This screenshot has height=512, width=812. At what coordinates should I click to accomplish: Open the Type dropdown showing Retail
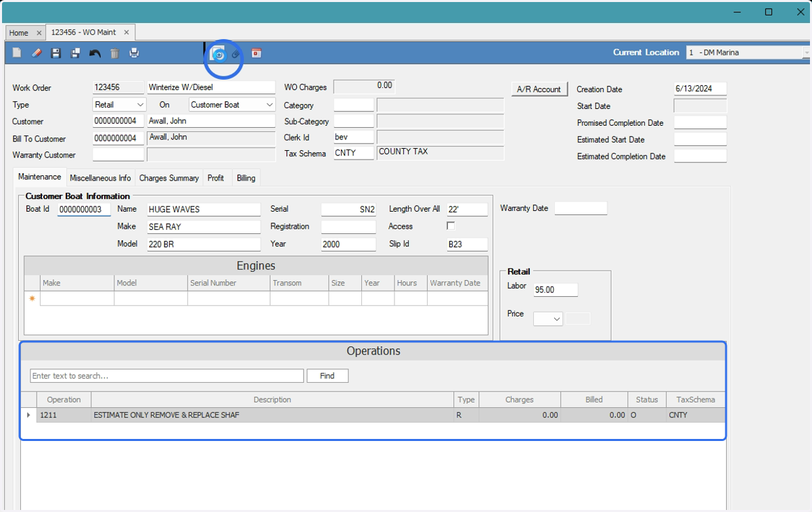(140, 105)
